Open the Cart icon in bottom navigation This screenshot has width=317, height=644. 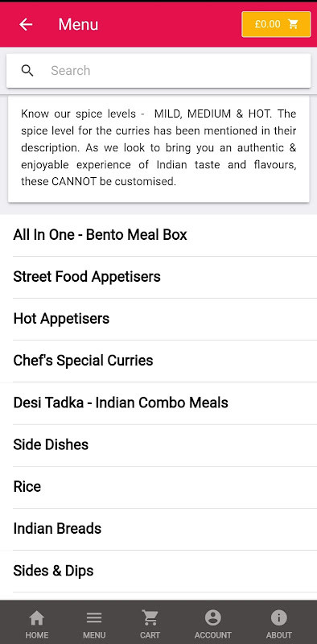point(150,617)
